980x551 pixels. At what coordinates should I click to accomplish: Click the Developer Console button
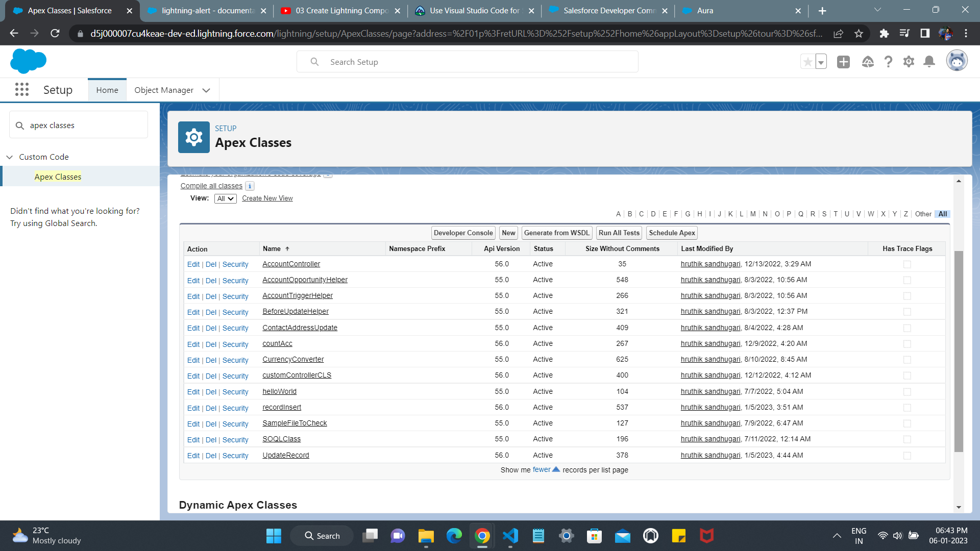(x=463, y=233)
